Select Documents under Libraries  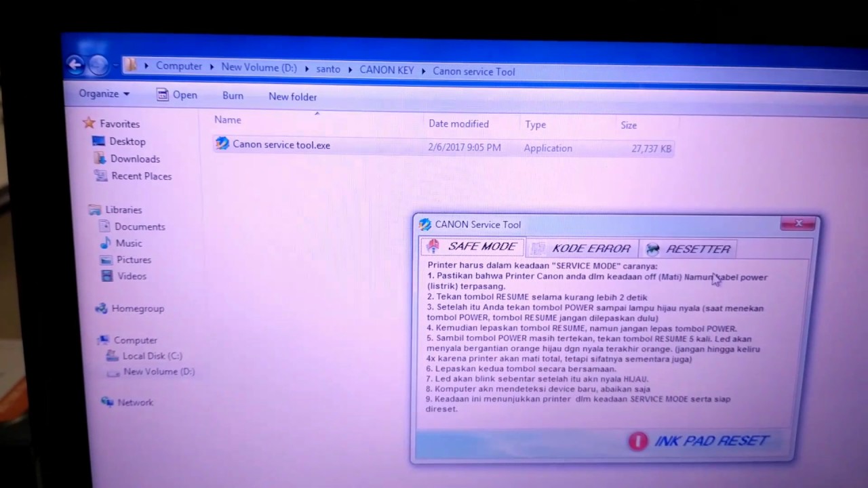(140, 227)
